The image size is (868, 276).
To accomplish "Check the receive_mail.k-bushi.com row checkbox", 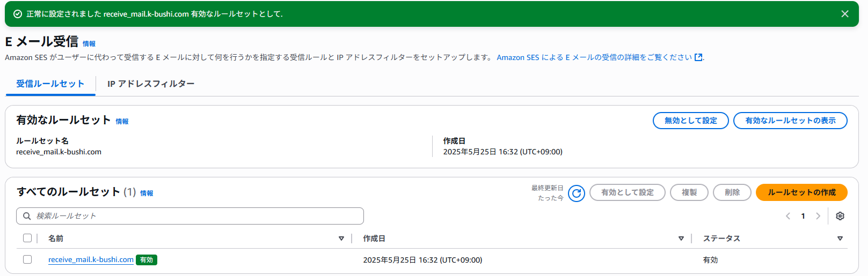I will click(27, 259).
